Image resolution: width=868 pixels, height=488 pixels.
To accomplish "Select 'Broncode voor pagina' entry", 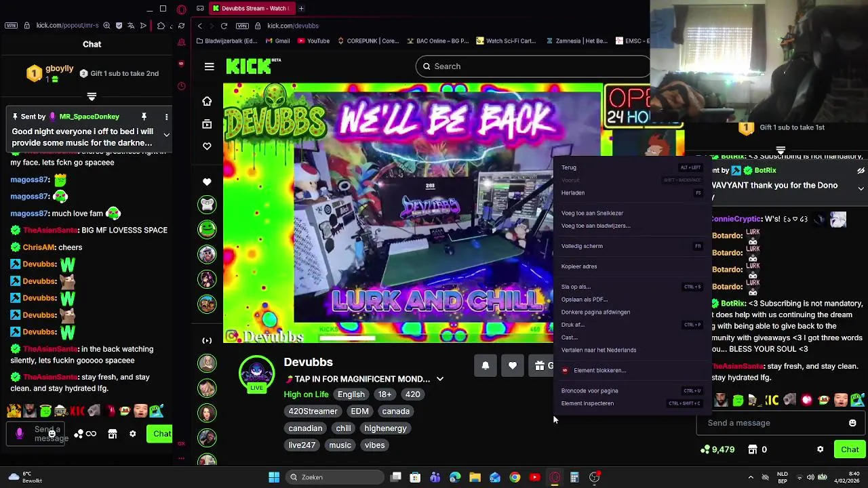I will pos(631,390).
